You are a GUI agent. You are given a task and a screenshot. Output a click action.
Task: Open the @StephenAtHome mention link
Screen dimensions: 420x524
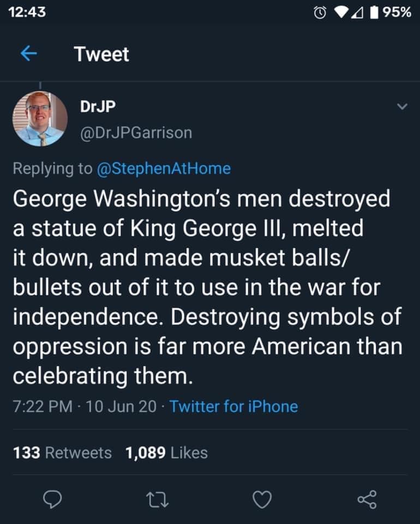tap(163, 169)
